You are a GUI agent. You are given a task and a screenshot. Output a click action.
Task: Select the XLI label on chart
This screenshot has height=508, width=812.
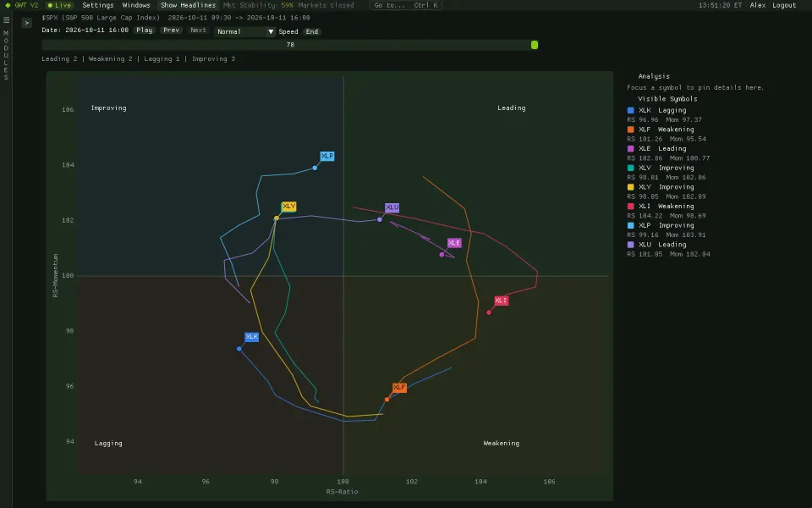coord(502,301)
